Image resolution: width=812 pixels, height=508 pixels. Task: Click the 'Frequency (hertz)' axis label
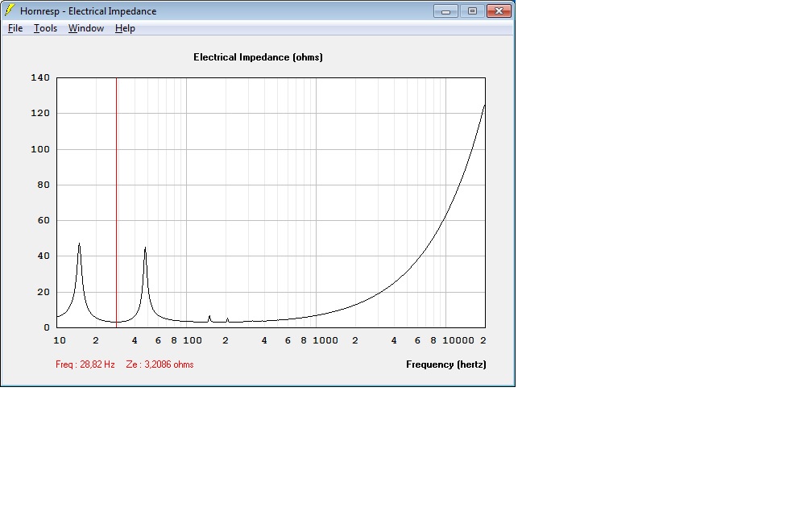pyautogui.click(x=446, y=364)
